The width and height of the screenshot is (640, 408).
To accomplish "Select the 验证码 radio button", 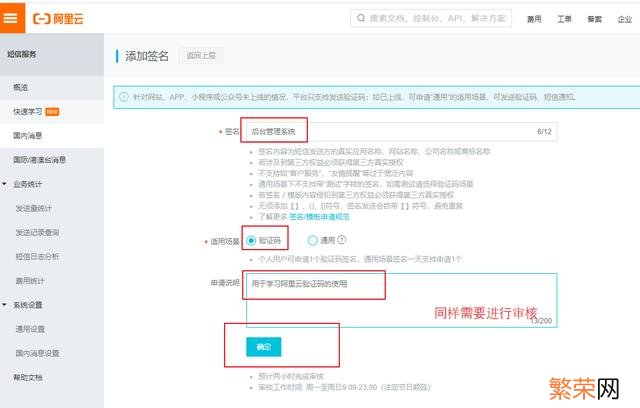I will tap(251, 241).
